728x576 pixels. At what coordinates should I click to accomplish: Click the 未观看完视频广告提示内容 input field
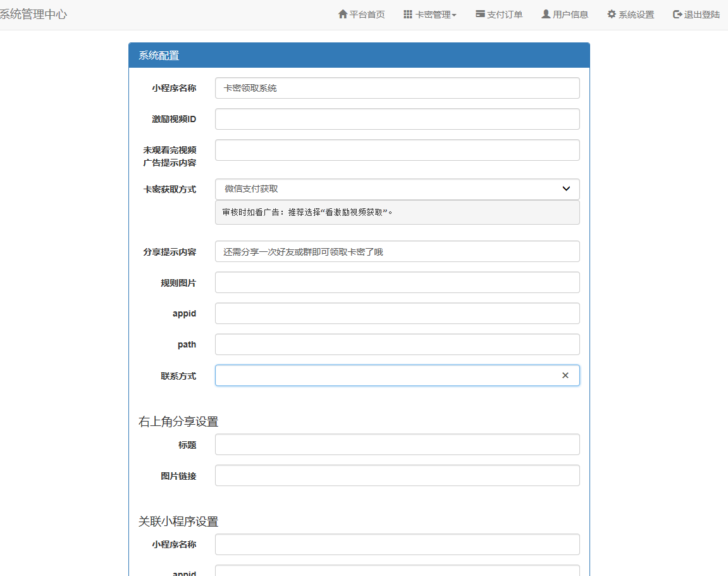[397, 150]
